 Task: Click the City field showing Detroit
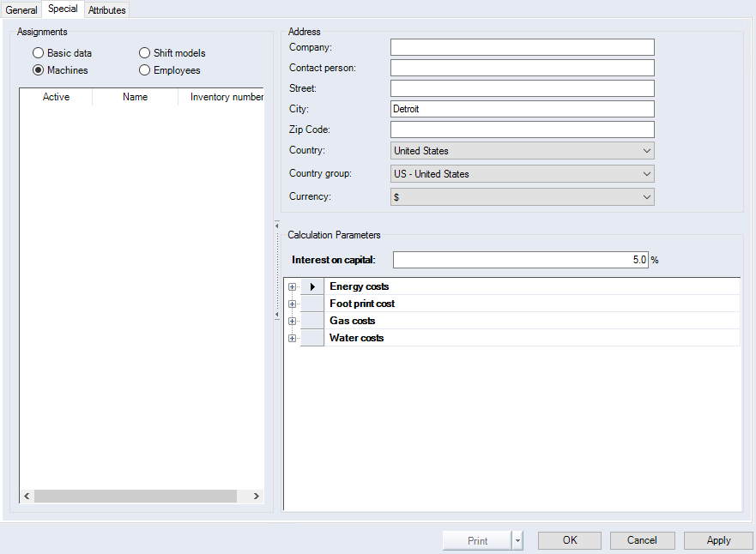[x=522, y=109]
